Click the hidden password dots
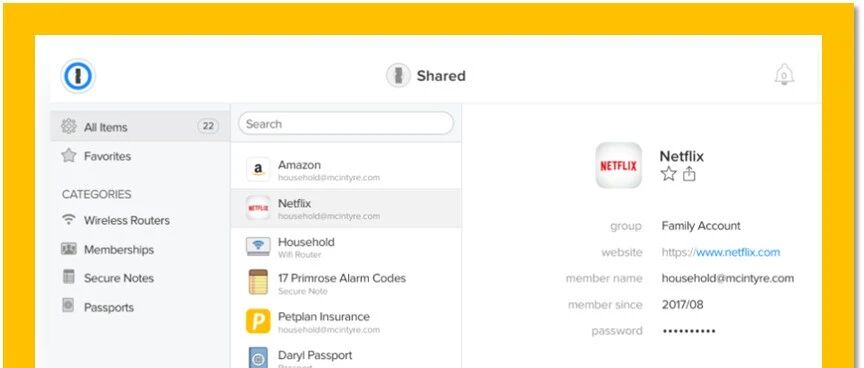Screen dimensions: 864x368 [689, 331]
